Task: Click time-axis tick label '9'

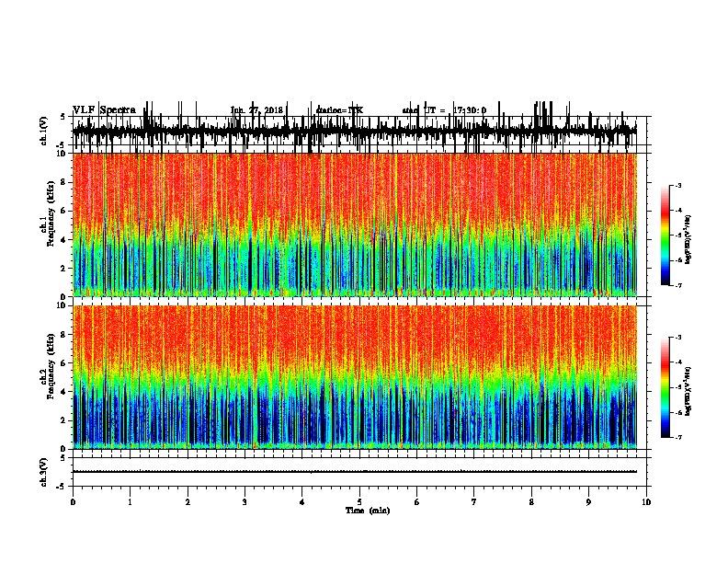Action: point(588,502)
